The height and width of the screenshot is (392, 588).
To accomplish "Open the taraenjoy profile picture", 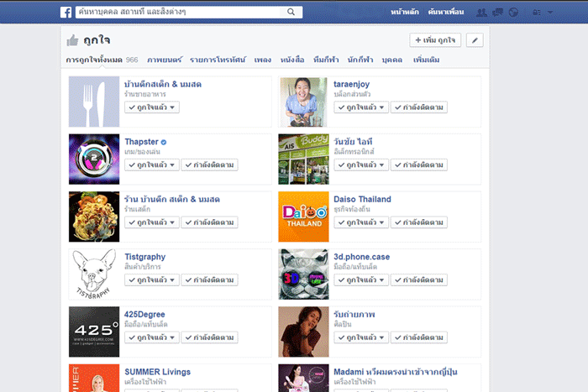I will point(303,102).
